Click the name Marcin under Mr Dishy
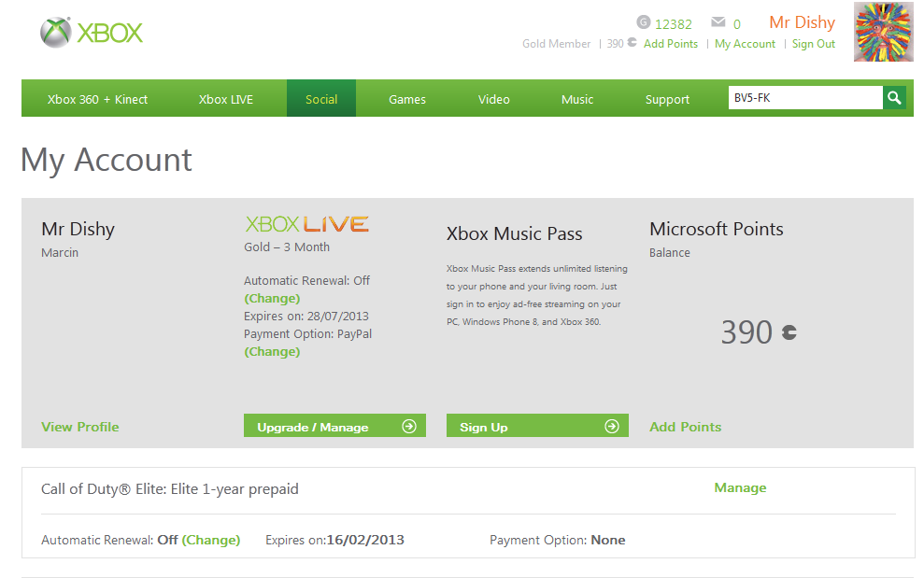 [60, 252]
